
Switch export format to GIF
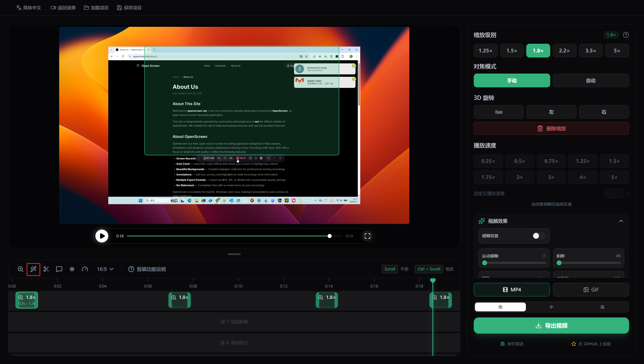coord(591,290)
